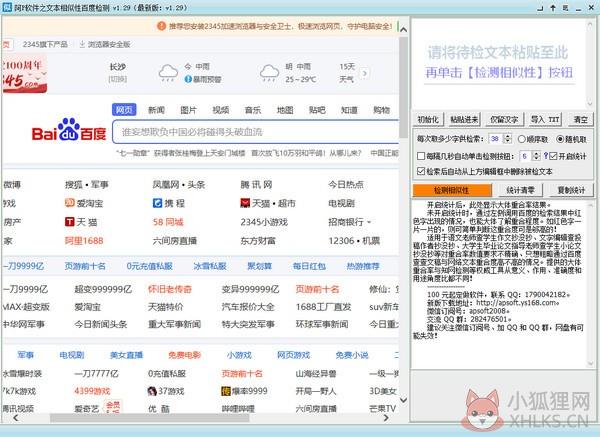Click the 传 icon beside 爆率9999
The width and height of the screenshot is (600, 437).
click(226, 391)
